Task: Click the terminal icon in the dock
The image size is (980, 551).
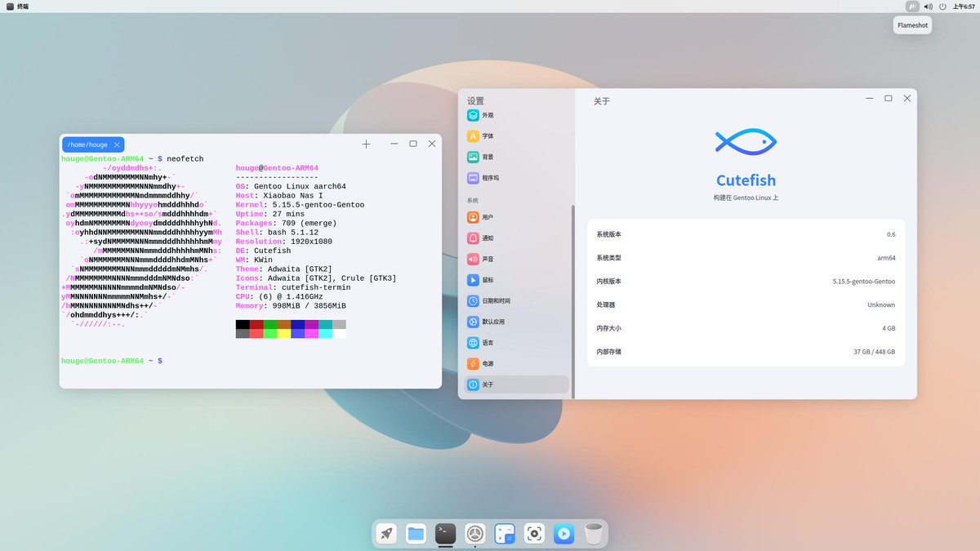Action: tap(445, 534)
